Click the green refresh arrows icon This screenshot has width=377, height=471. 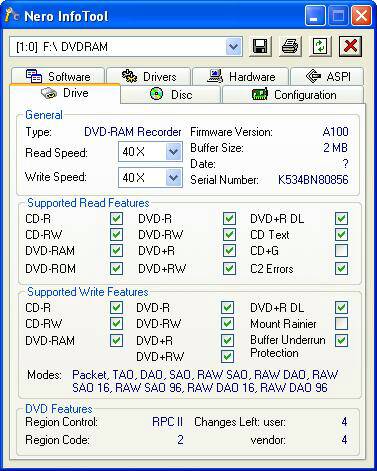pyautogui.click(x=320, y=46)
